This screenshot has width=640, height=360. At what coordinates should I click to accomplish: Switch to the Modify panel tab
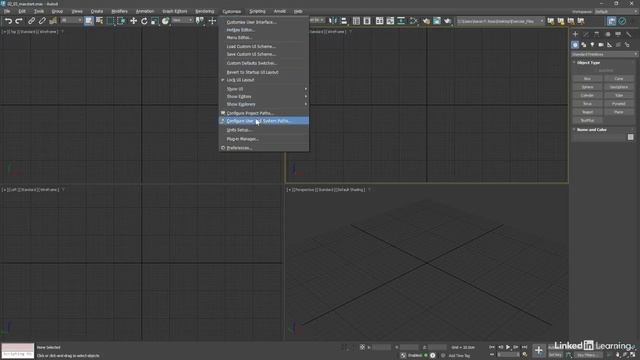pyautogui.click(x=586, y=34)
